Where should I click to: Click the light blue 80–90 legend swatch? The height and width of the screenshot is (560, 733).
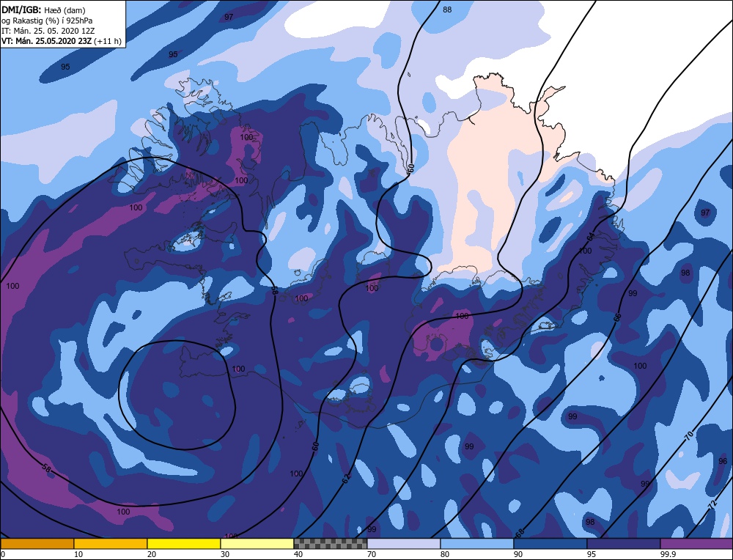tap(477, 544)
